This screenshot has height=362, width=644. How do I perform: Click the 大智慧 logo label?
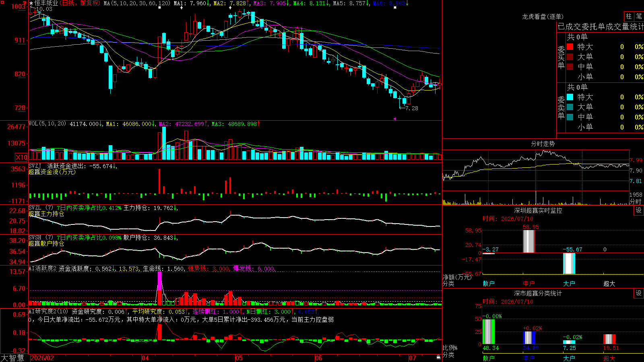(12, 358)
